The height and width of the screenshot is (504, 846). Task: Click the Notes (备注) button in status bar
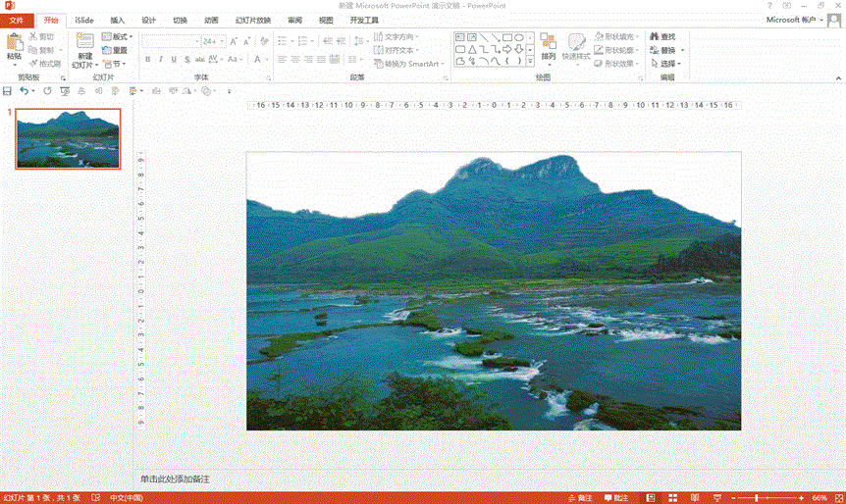pyautogui.click(x=580, y=497)
